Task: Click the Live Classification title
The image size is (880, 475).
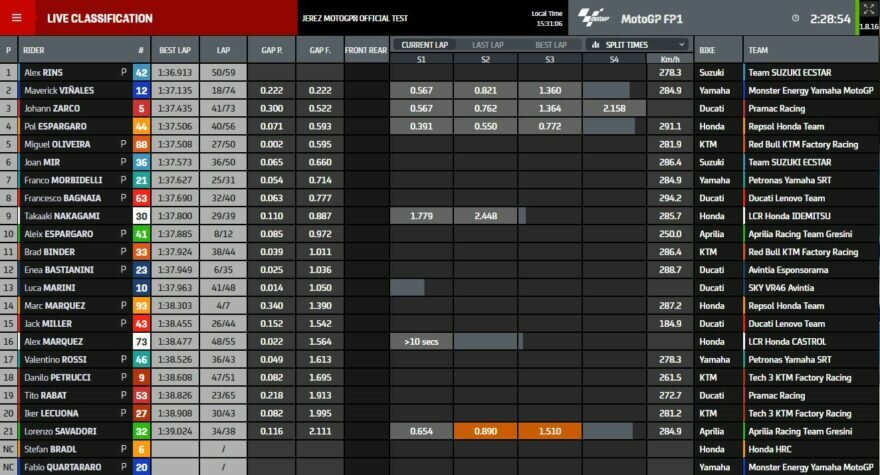Action: point(99,19)
